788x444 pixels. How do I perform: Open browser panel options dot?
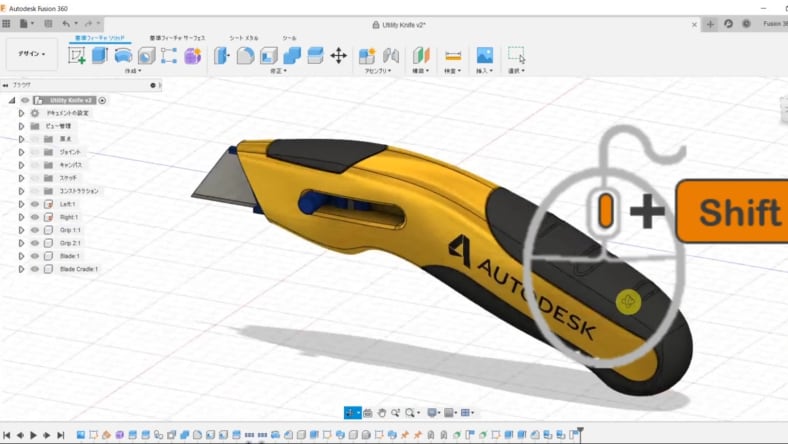(x=153, y=85)
